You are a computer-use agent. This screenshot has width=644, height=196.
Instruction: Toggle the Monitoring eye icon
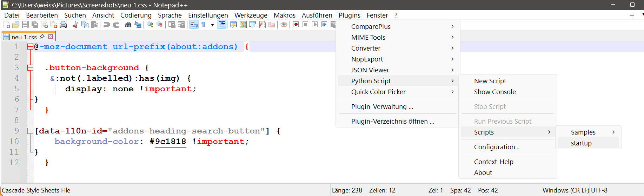284,25
